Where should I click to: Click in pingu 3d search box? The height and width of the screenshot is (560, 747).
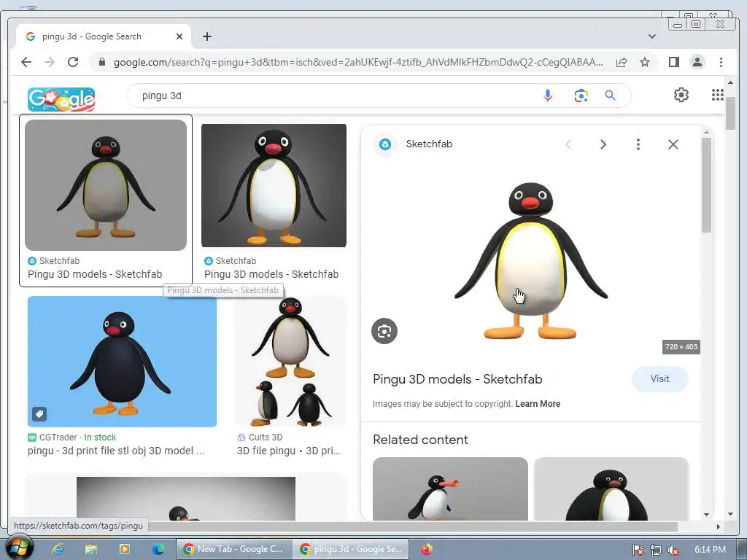tap(333, 96)
